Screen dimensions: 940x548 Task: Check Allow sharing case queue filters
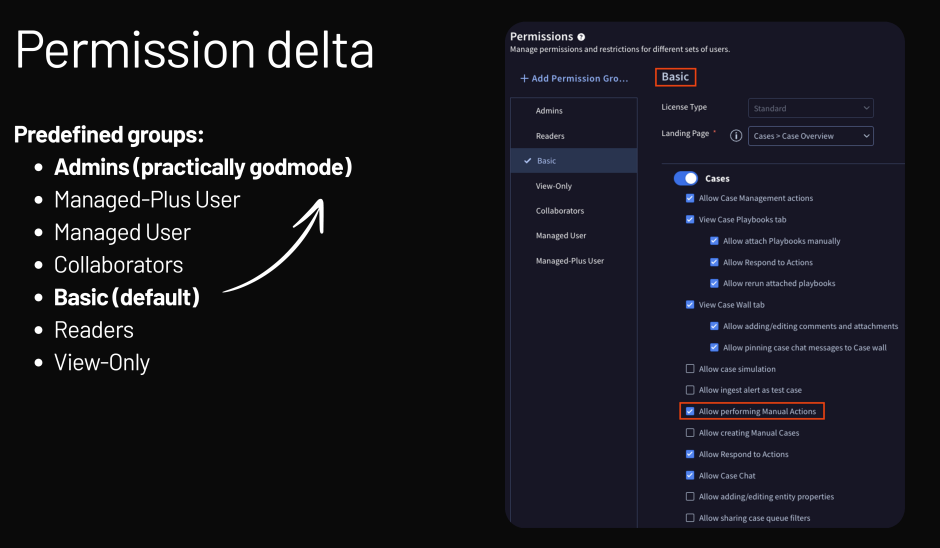click(690, 518)
